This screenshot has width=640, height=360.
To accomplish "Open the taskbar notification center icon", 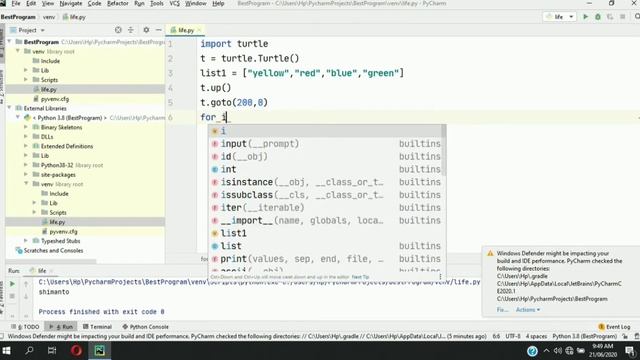I will (x=630, y=351).
